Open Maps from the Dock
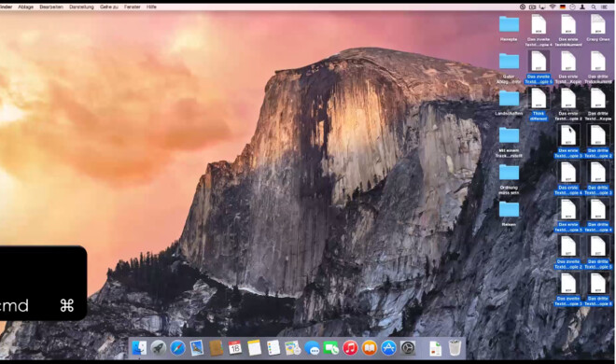 [x=293, y=348]
